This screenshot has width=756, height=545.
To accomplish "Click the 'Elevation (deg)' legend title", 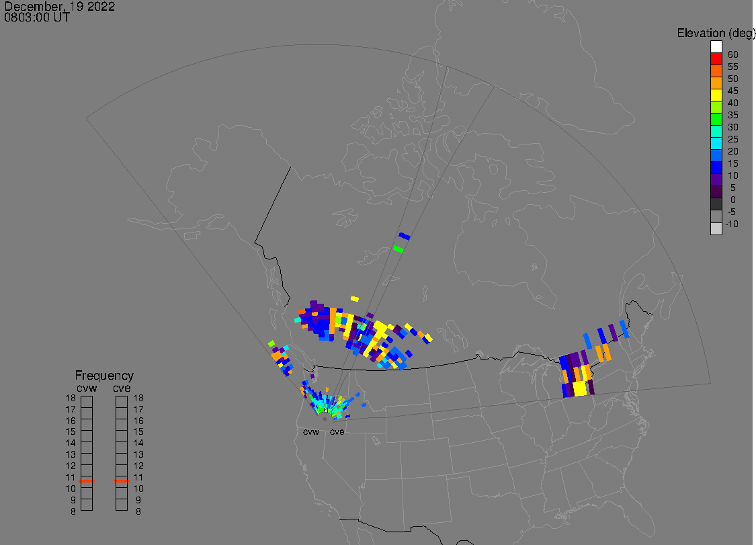I will click(716, 33).
